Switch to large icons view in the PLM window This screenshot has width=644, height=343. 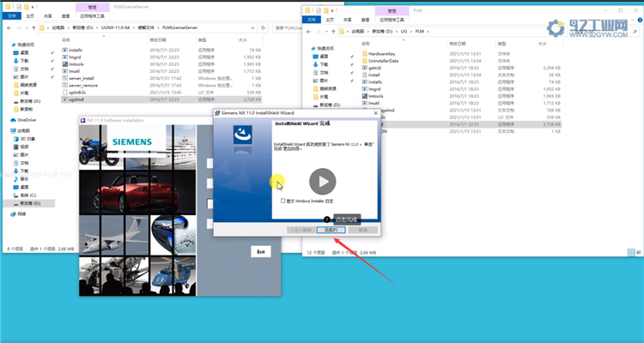pos(639,253)
